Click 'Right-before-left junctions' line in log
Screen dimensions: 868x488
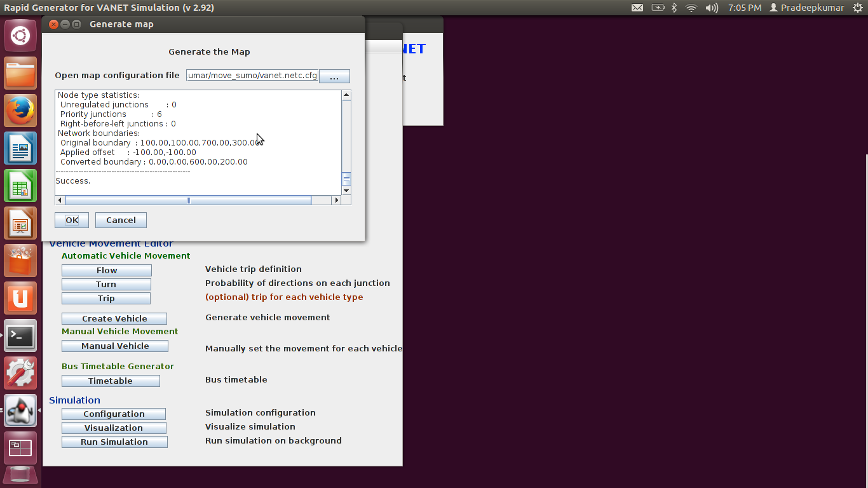[118, 124]
